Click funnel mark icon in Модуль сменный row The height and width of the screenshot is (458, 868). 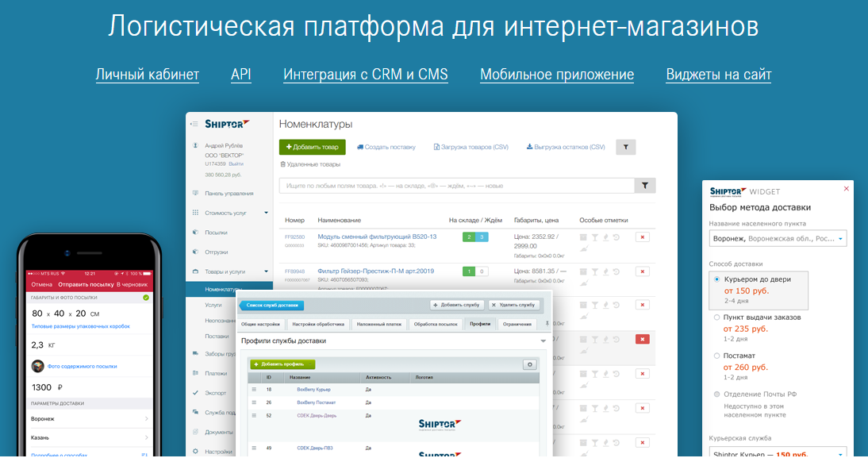point(594,237)
